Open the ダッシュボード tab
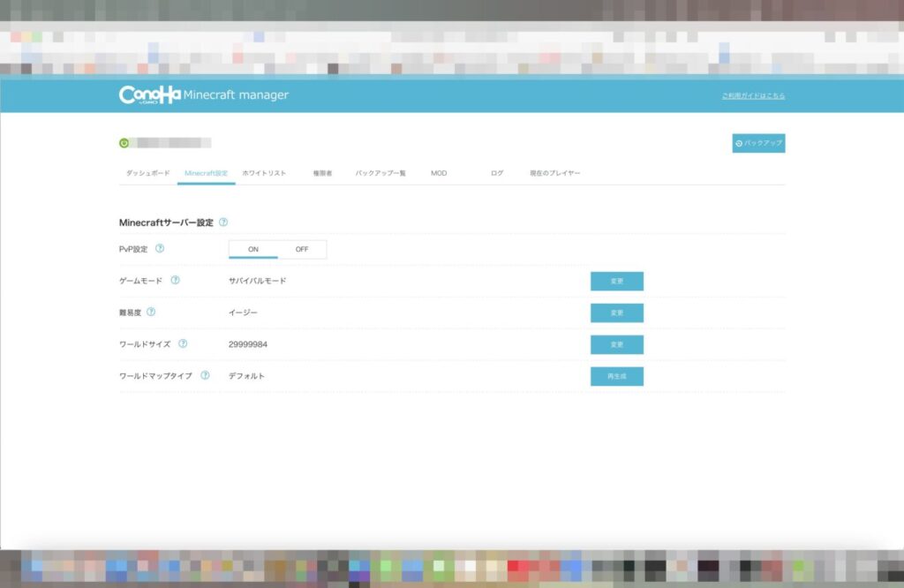 (x=147, y=173)
